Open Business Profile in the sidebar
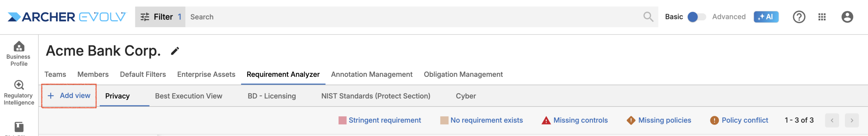Viewport: 868px width, 136px height. pos(19,54)
